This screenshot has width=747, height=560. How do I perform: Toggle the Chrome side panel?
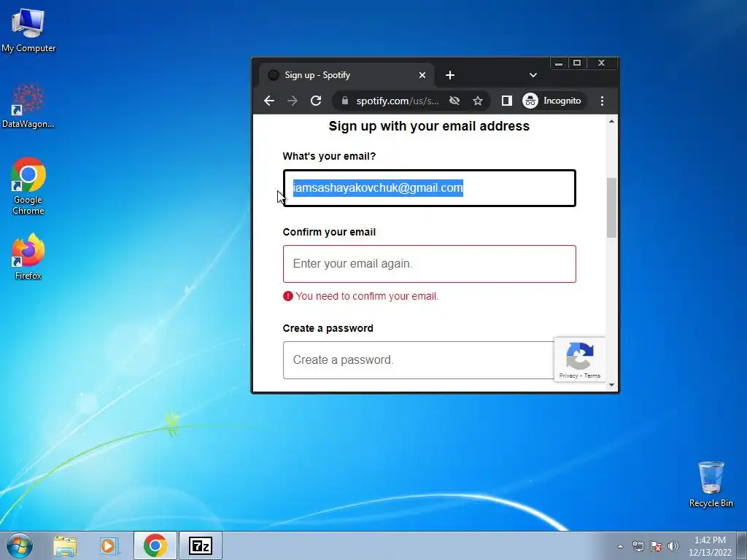pos(506,101)
